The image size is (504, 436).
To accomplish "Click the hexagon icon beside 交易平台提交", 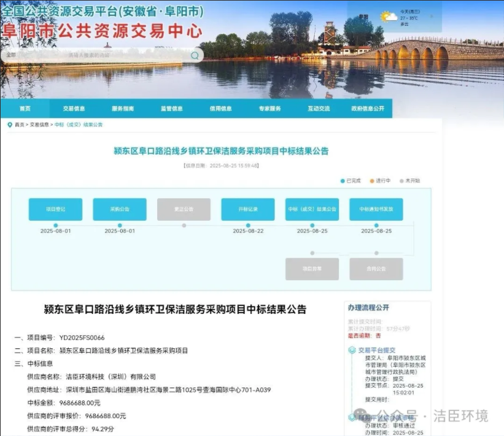I will (352, 351).
